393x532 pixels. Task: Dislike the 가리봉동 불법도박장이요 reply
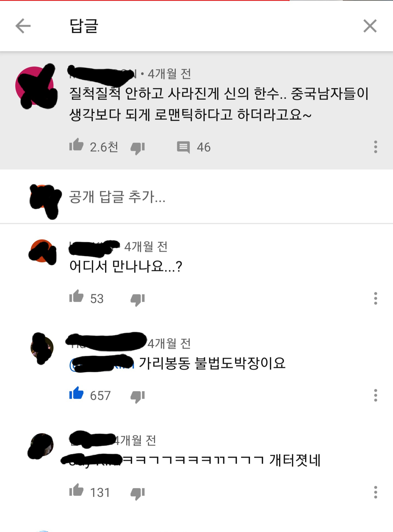(x=138, y=397)
